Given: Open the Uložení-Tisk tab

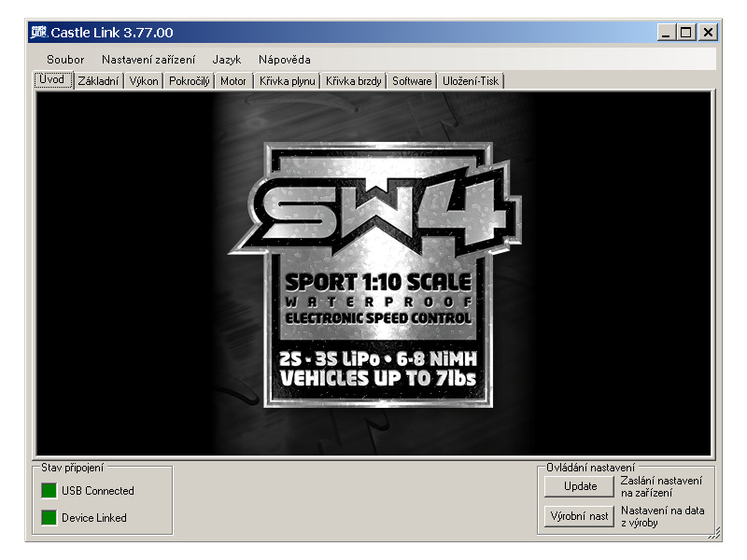Looking at the screenshot, I should point(472,81).
